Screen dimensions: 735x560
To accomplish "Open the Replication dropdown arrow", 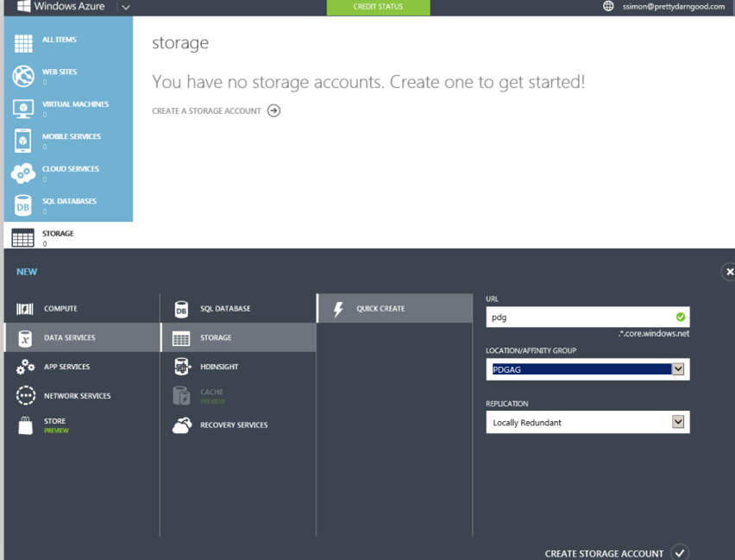I will click(678, 422).
